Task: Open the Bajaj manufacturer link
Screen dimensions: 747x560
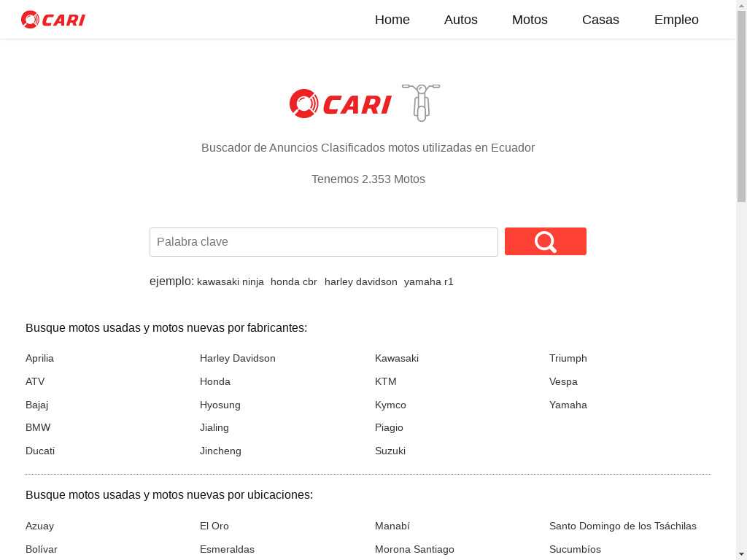Action: [36, 405]
